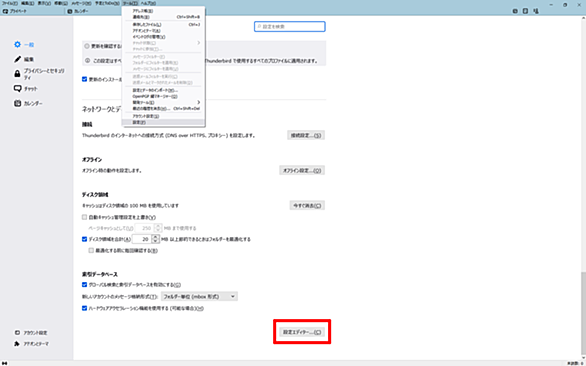Open Account Settings icon at sidebar bottom
This screenshot has height=366, width=586.
(x=17, y=333)
